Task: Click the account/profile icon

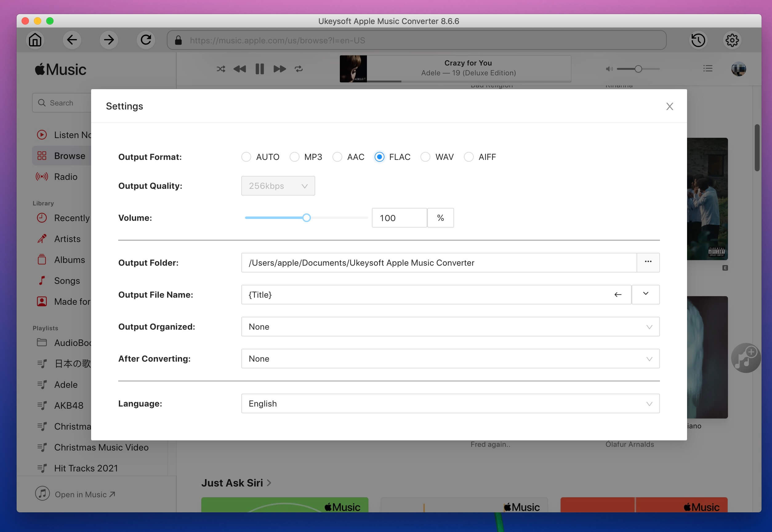Action: click(x=738, y=69)
